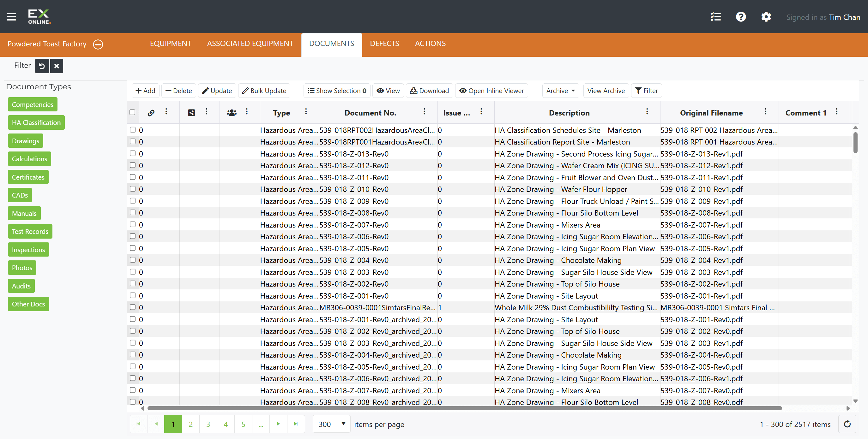Switch to the DEFECTS tab

pos(384,44)
